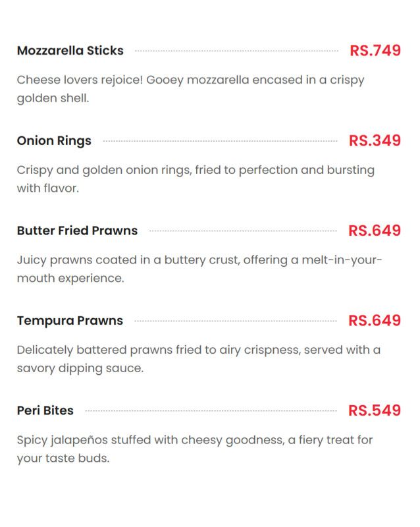Click dotted leader beside Tempura Prawns
The width and height of the screenshot is (420, 527).
pyautogui.click(x=236, y=321)
